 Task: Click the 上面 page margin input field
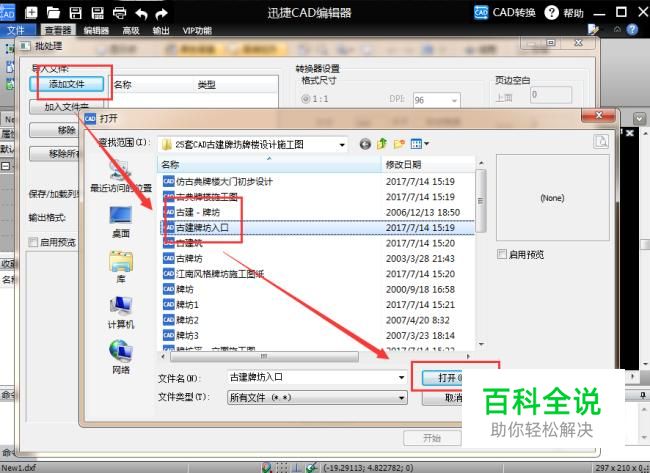[551, 95]
